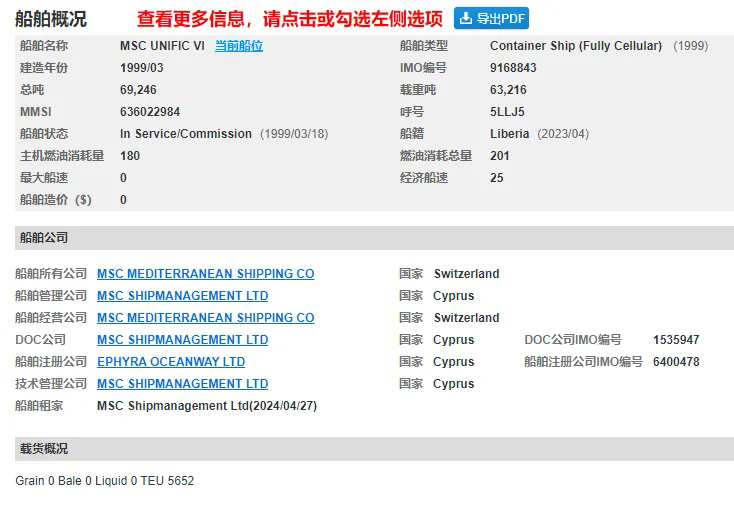
Task: Select status In Service/Commission text
Action: pos(186,134)
